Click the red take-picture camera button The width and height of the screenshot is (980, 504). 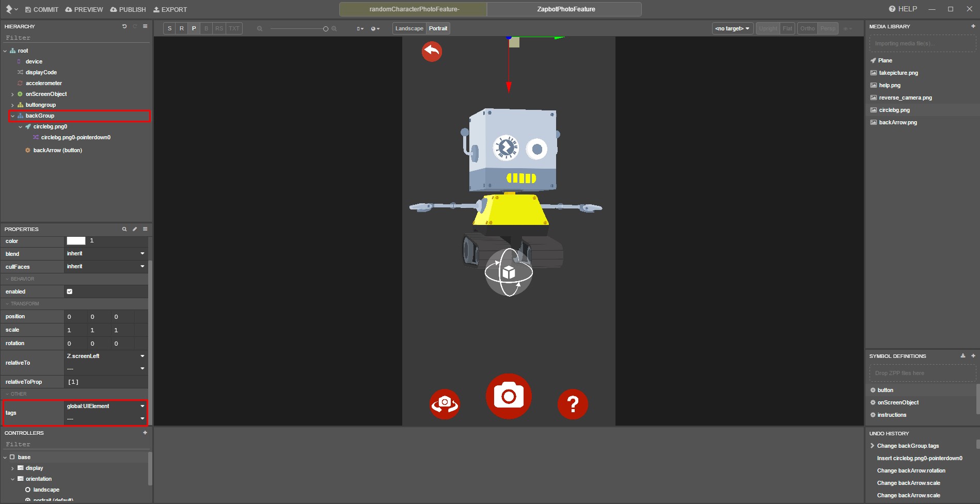509,396
